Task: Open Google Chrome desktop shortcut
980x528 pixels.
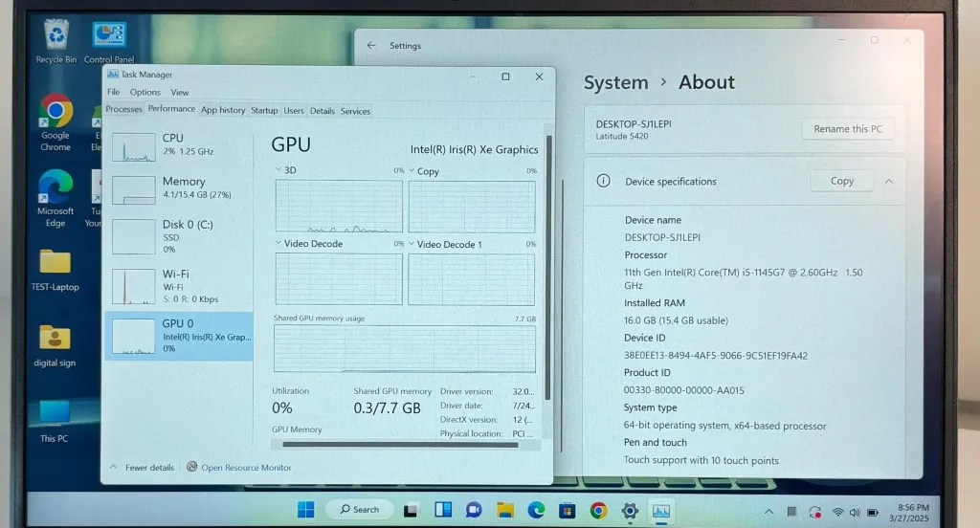Action: coord(56,114)
